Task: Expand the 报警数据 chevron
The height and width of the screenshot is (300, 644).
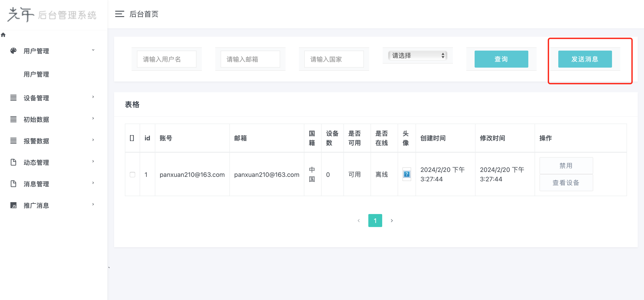Action: tap(93, 140)
